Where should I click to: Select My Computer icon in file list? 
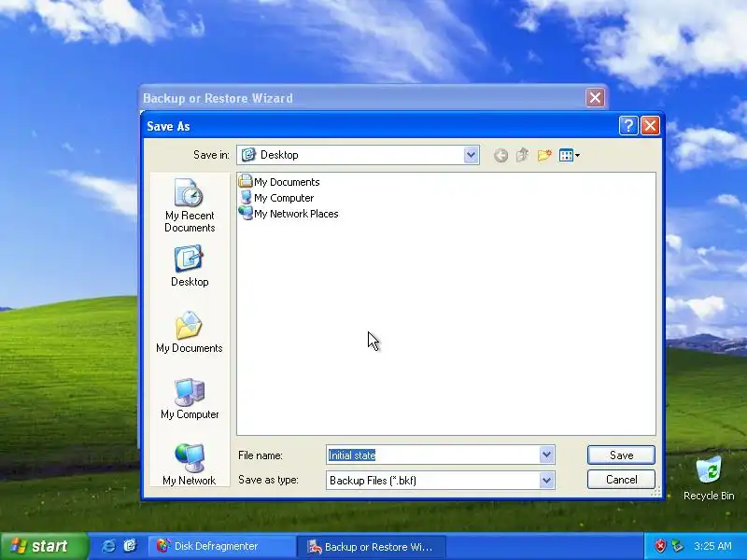246,197
